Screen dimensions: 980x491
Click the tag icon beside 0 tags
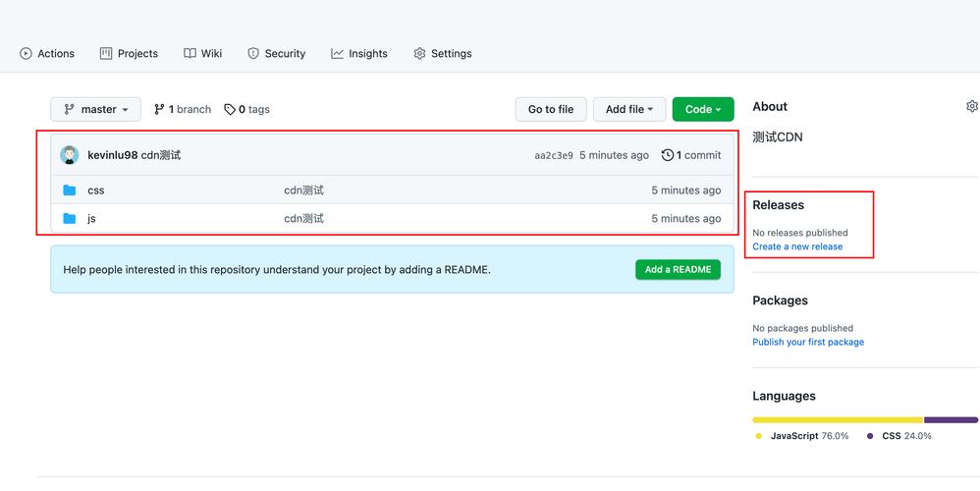pyautogui.click(x=230, y=109)
